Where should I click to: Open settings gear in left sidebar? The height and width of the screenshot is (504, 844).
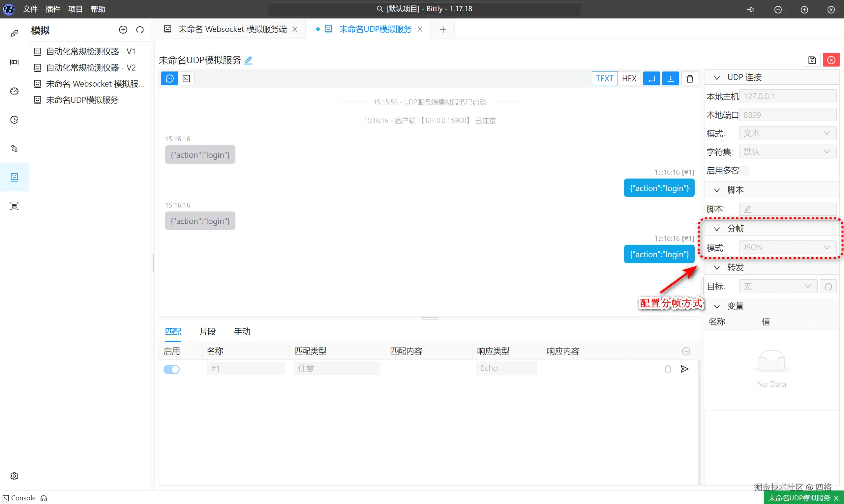(x=14, y=476)
